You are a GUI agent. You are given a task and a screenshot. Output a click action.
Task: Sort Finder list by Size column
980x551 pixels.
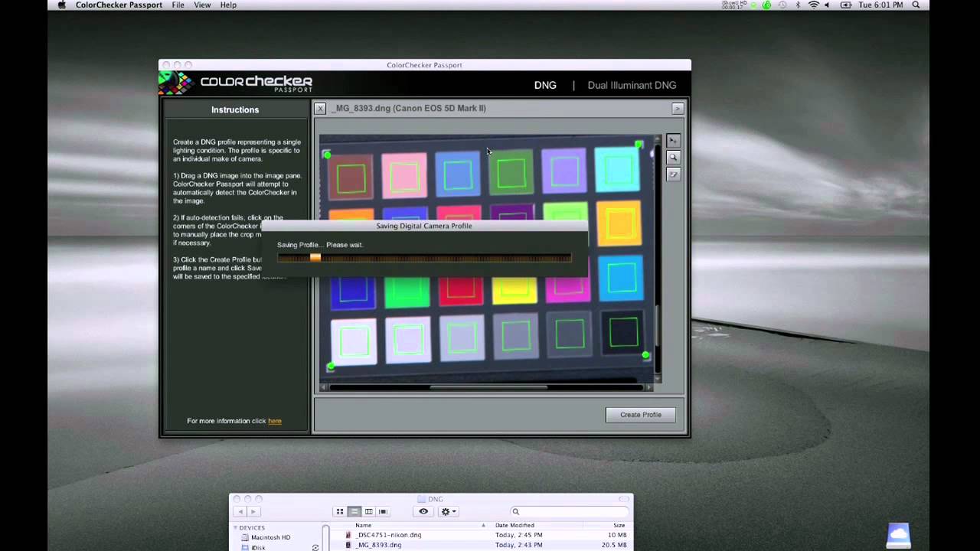pos(619,525)
